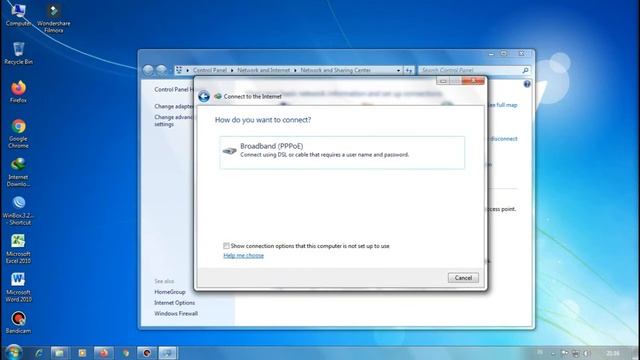Click the taskbar clock
Image resolution: width=640 pixels, height=360 pixels.
point(613,353)
